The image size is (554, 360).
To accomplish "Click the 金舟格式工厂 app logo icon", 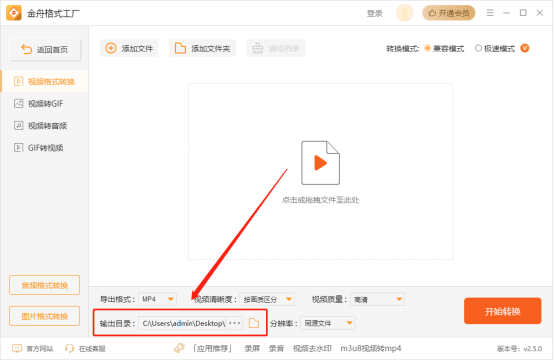I will point(14,13).
